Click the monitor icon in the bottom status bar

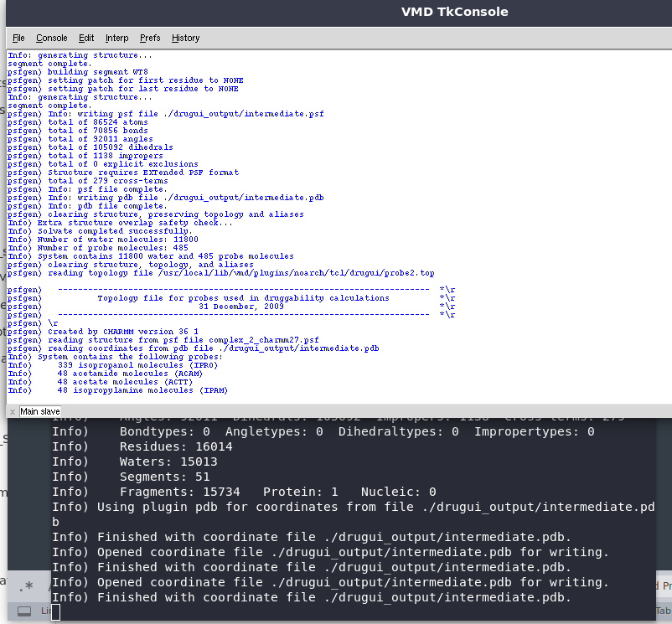(24, 611)
